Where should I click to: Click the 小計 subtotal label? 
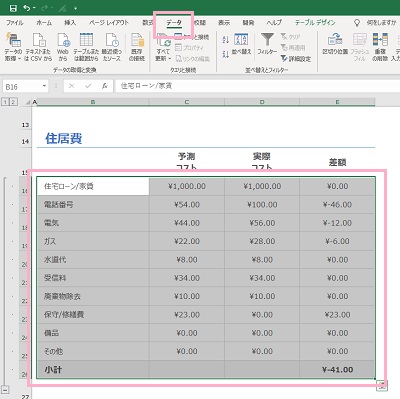click(53, 370)
